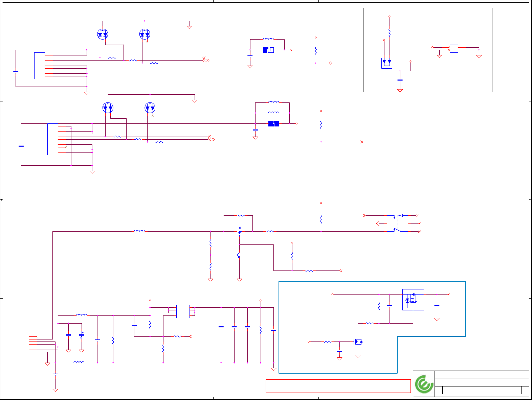Select the top-left circled dual-diode symbol

tap(103, 34)
